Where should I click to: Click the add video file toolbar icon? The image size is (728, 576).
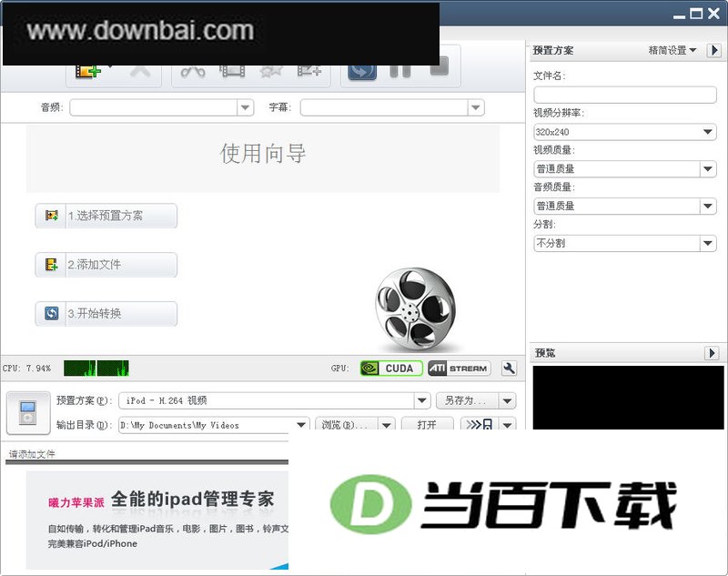tap(87, 72)
